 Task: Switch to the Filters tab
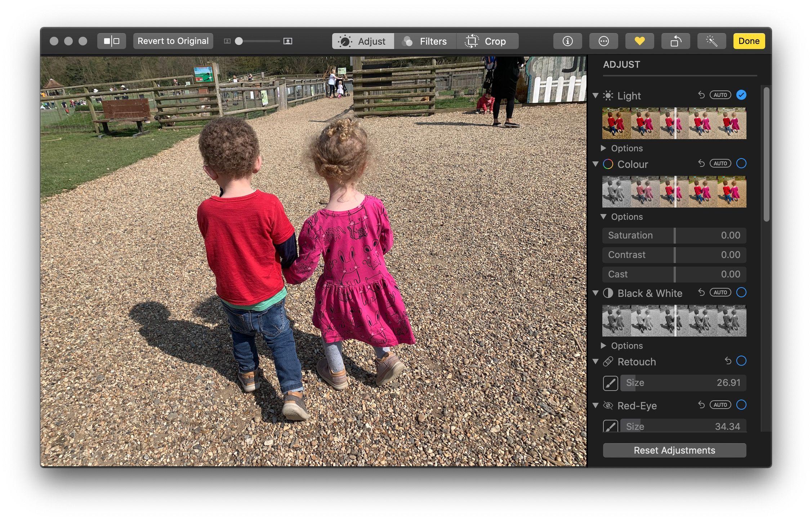[425, 41]
